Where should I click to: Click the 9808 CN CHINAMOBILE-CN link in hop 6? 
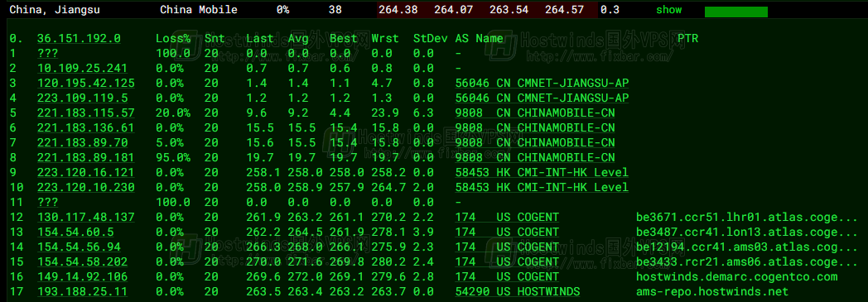tap(535, 127)
